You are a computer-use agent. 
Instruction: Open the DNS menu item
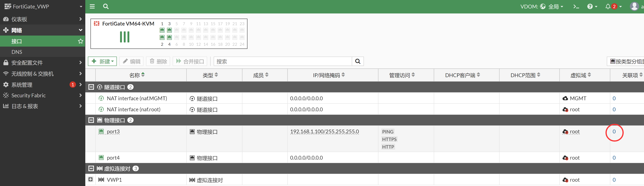(x=17, y=52)
